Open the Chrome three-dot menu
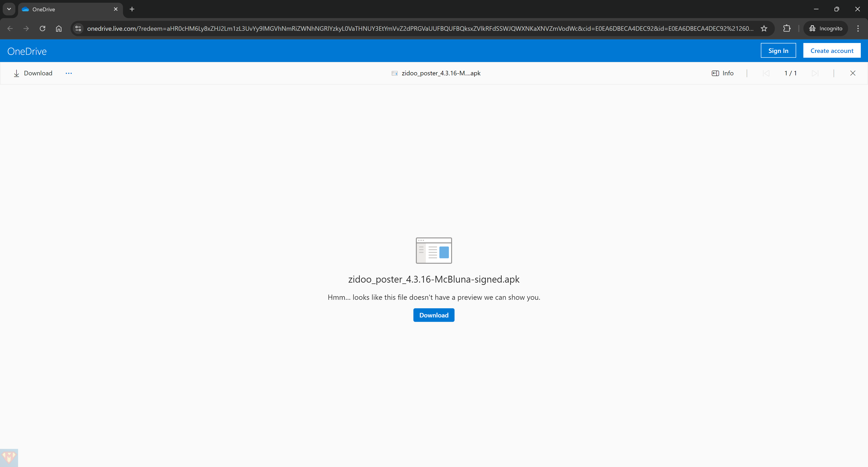868x467 pixels. (858, 29)
